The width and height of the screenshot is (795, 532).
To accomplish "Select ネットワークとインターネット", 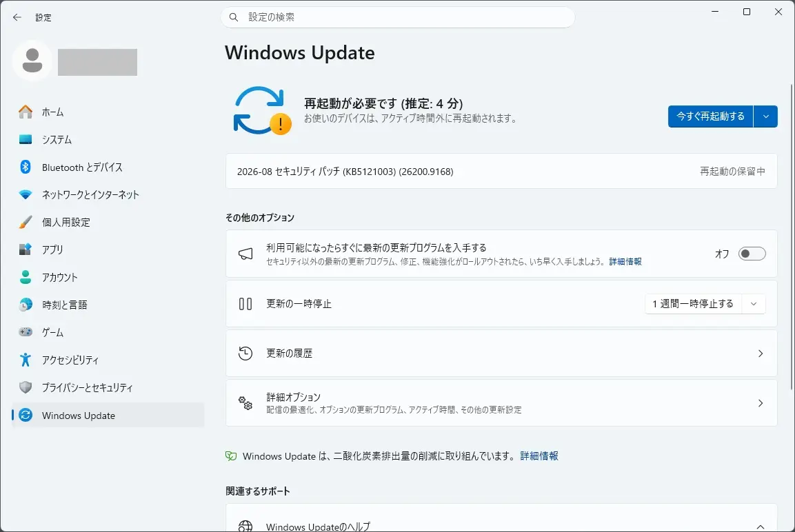I will coord(108,194).
